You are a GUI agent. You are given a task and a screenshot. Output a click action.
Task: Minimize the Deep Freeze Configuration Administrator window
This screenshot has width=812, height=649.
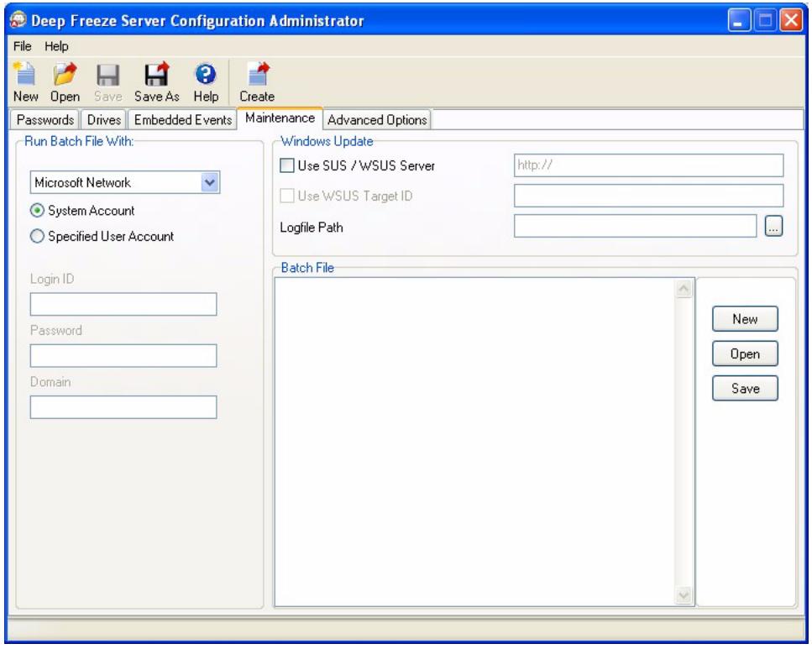pyautogui.click(x=739, y=21)
